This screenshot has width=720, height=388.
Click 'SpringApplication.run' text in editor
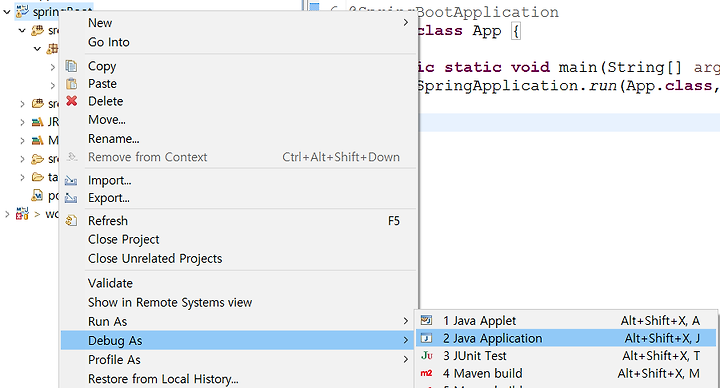517,86
